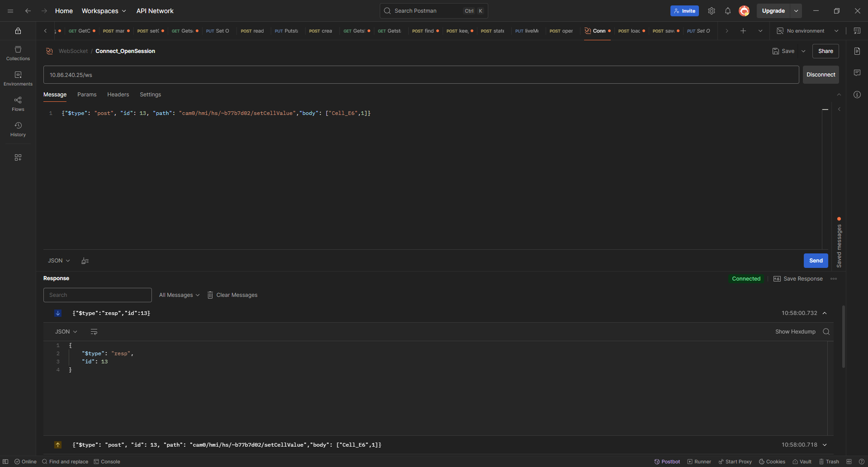Screen dimensions: 868x467
Task: Switch to the Headers tab
Action: coord(118,95)
